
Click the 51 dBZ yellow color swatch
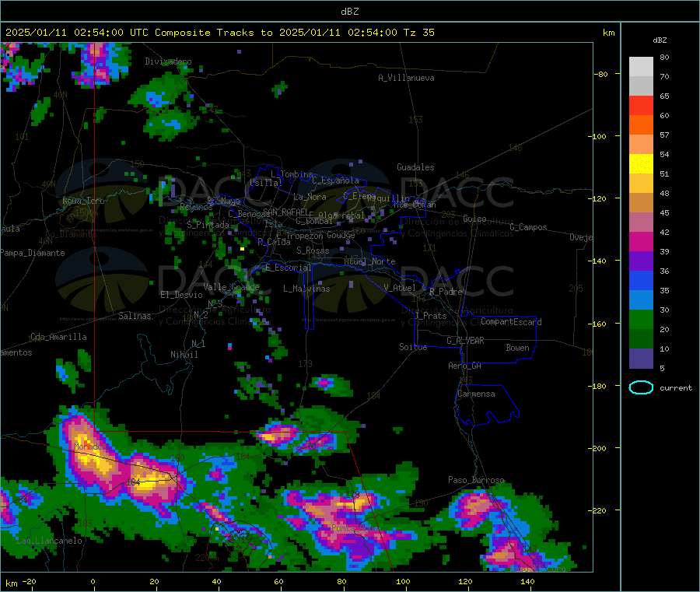[641, 164]
